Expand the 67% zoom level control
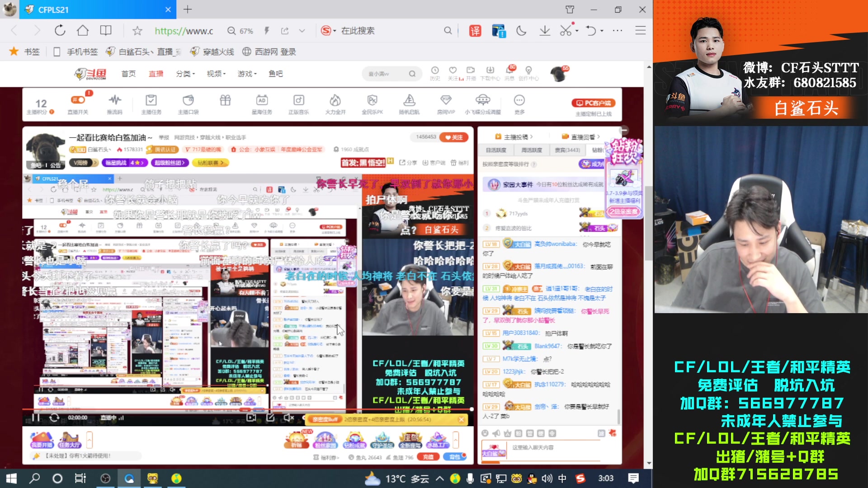This screenshot has height=488, width=868. [x=241, y=31]
